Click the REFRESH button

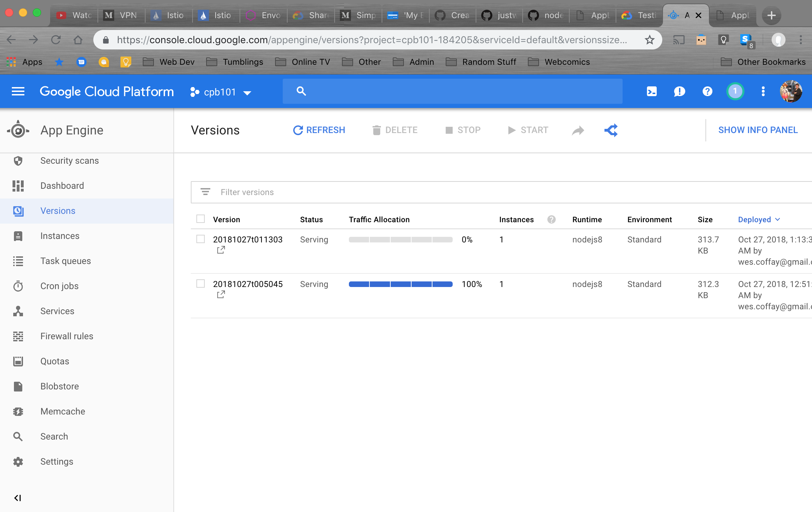coord(319,130)
